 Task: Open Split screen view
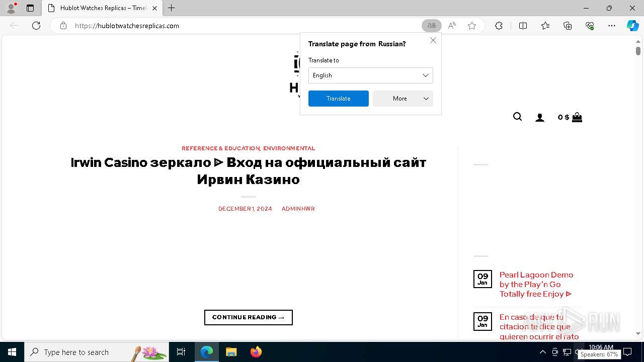(x=523, y=26)
